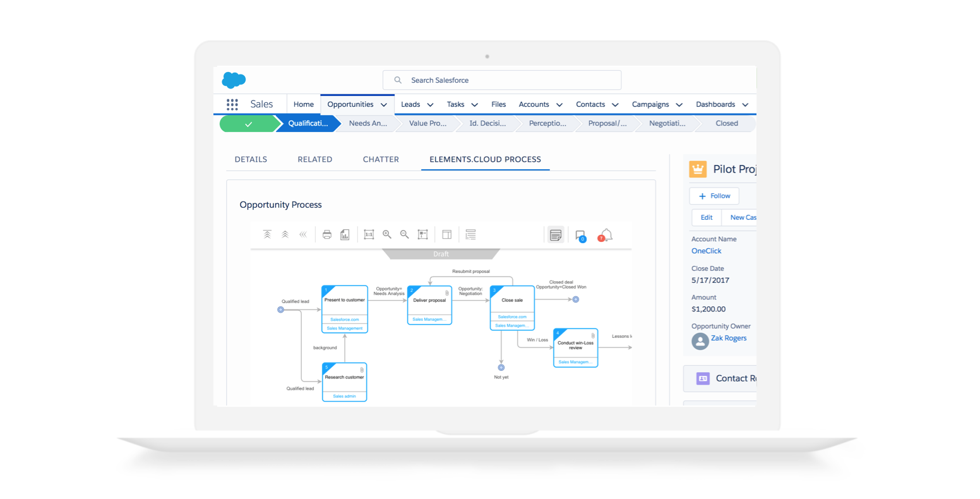
Task: Open the OneClick account link
Action: pyautogui.click(x=706, y=251)
